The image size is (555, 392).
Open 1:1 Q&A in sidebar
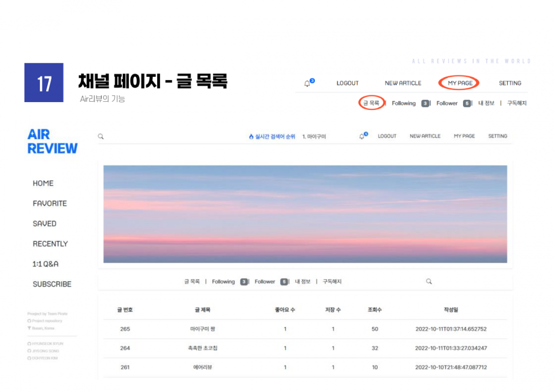click(x=45, y=264)
